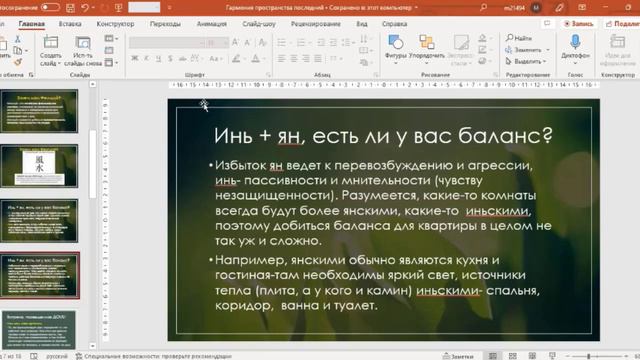Viewport: 640px width, 360px height.
Task: Open the Переходы tab
Action: click(x=165, y=24)
